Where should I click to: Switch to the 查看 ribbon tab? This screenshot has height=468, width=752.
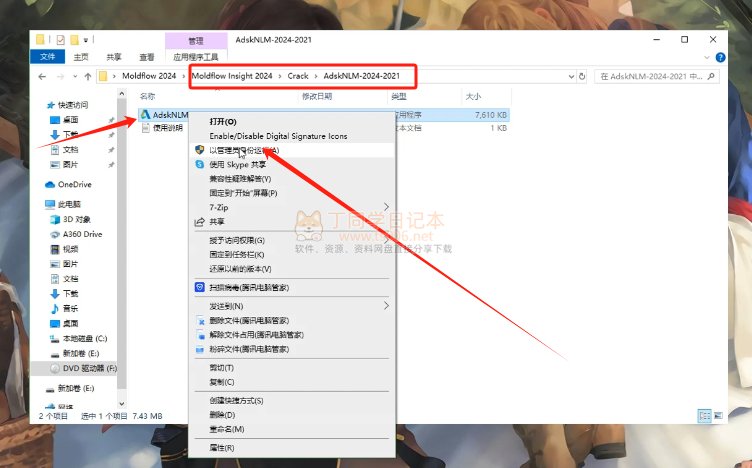147,57
